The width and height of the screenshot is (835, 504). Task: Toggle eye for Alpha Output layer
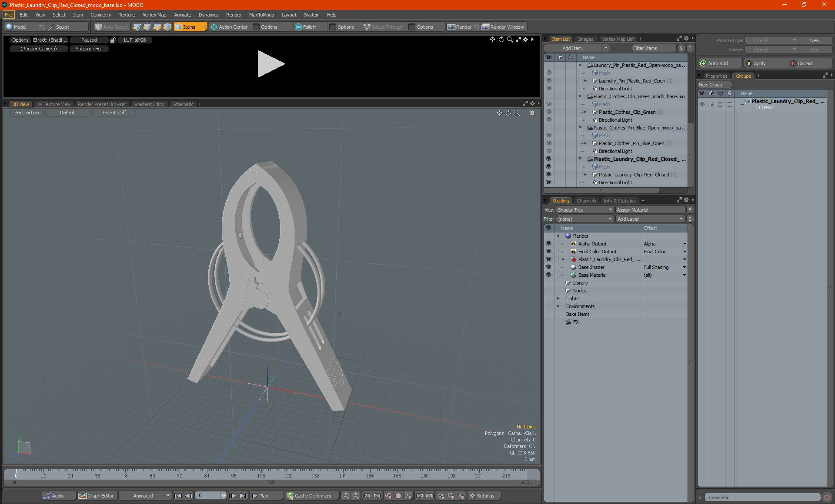tap(548, 244)
